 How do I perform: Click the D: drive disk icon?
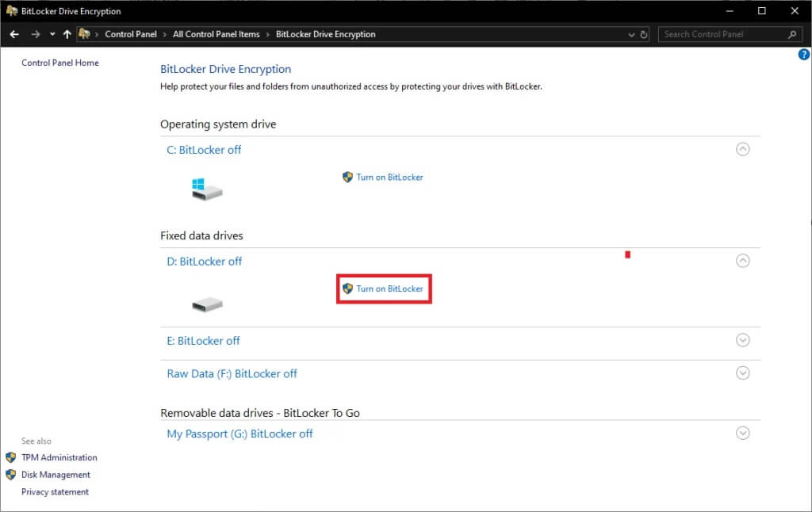click(207, 304)
